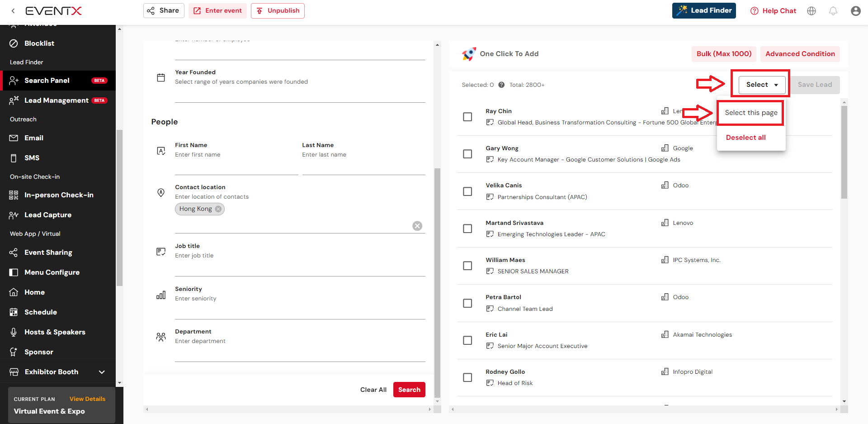Open the EventX logo home link
Viewport: 868px width, 424px height.
(x=53, y=11)
